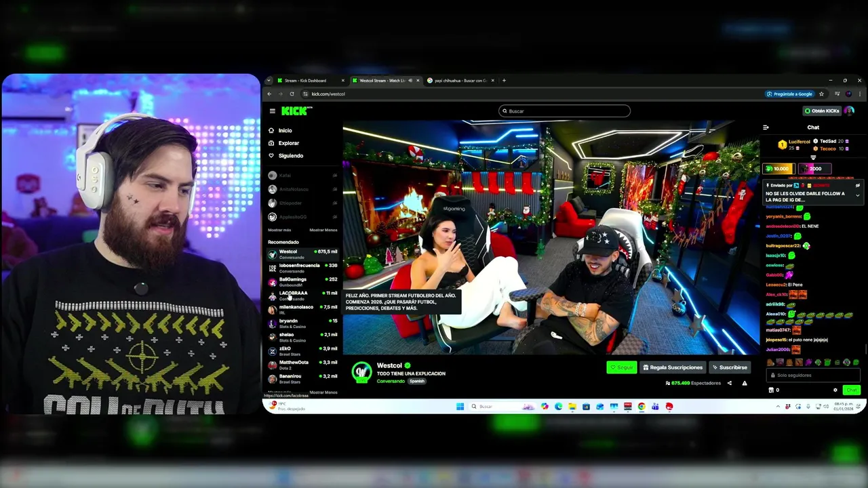868x488 pixels.
Task: Select MatthewDota recommended channel
Action: click(302, 365)
